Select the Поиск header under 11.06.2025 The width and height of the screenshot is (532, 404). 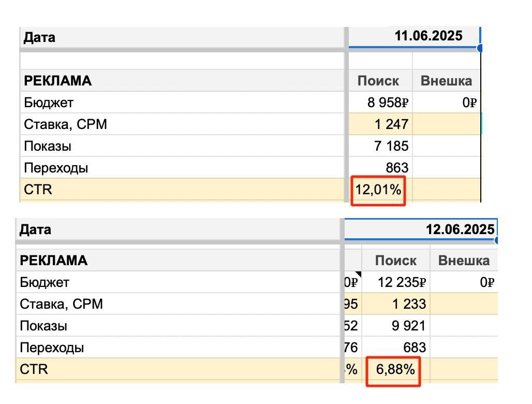pyautogui.click(x=378, y=81)
